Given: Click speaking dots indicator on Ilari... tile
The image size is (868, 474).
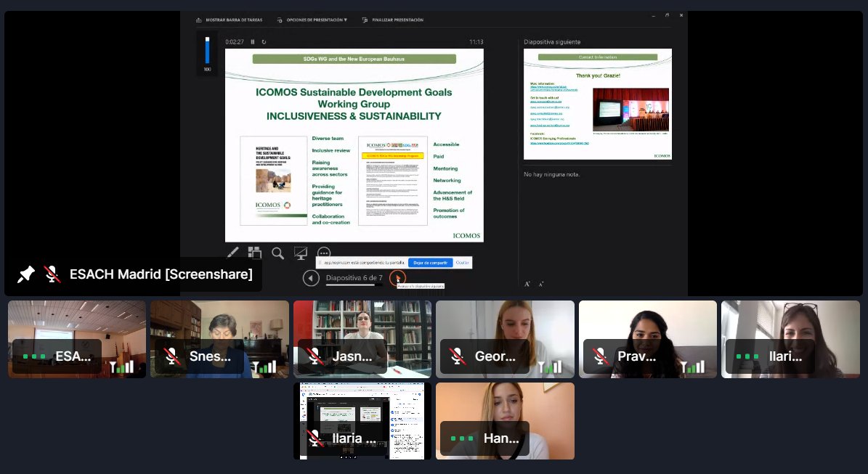Looking at the screenshot, I should tap(748, 356).
